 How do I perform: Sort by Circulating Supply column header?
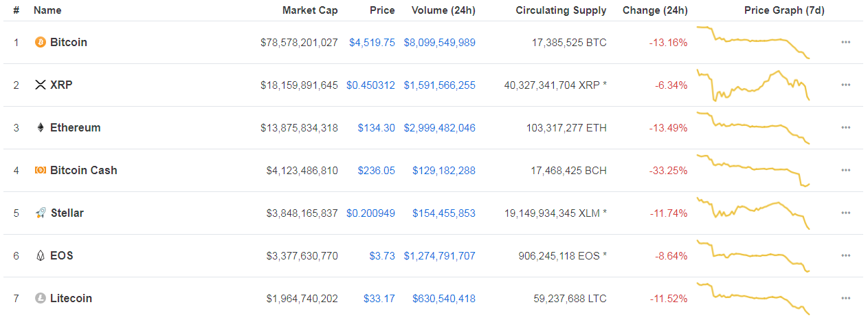click(x=561, y=10)
